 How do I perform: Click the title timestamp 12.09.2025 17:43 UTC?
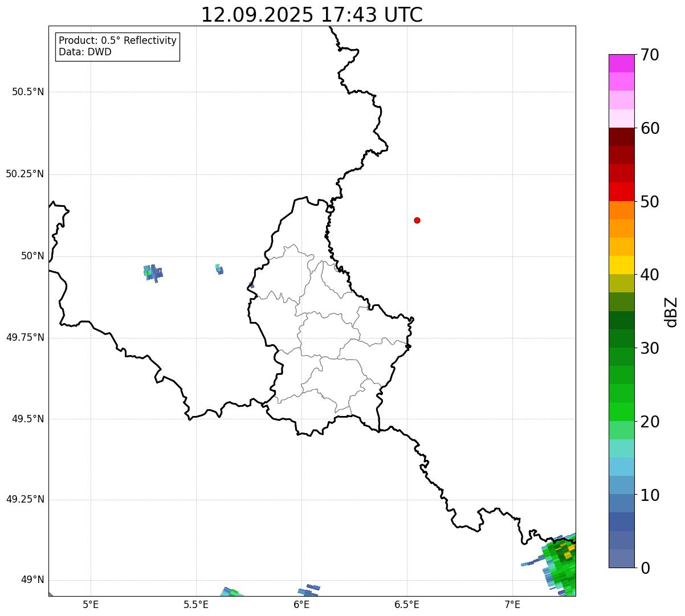312,15
